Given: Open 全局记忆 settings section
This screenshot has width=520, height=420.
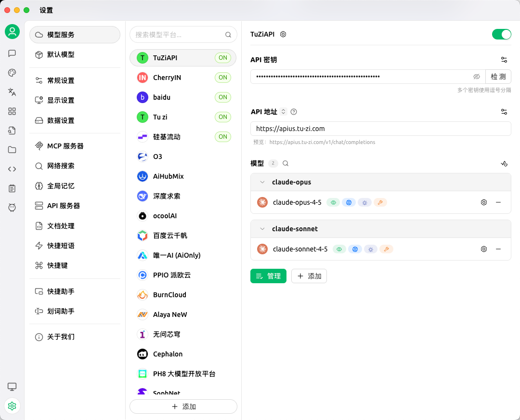Looking at the screenshot, I should pos(75,186).
